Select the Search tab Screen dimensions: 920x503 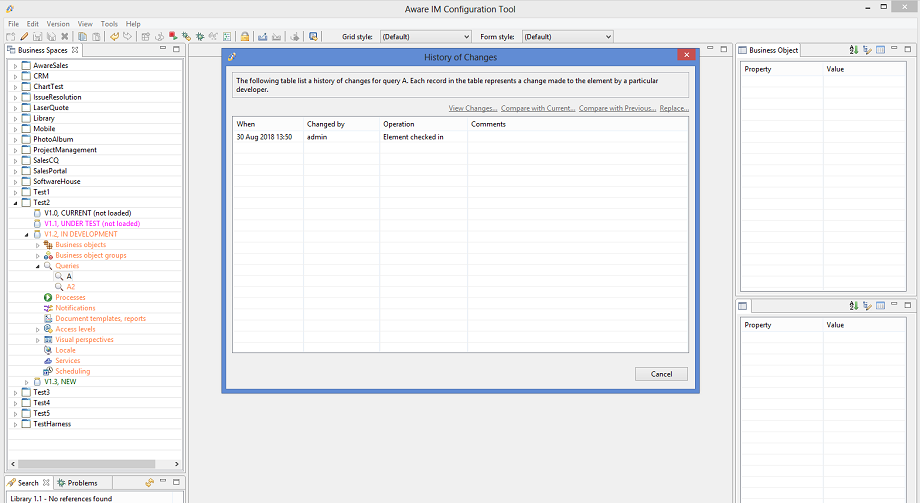pos(28,482)
